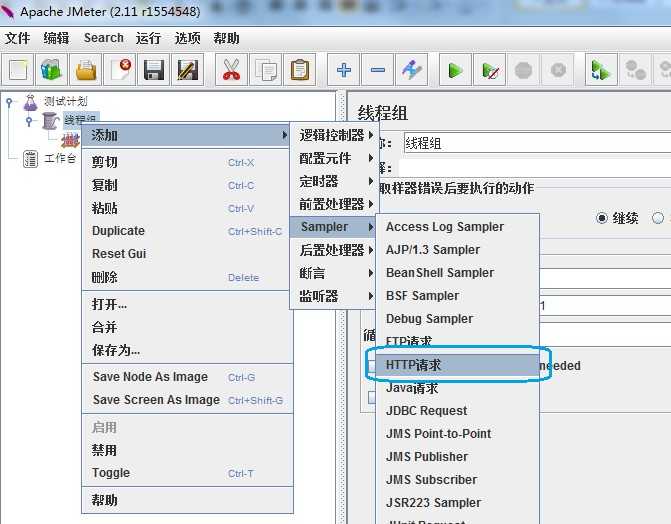
Task: Select HTTP请求 sampler
Action: coord(457,365)
